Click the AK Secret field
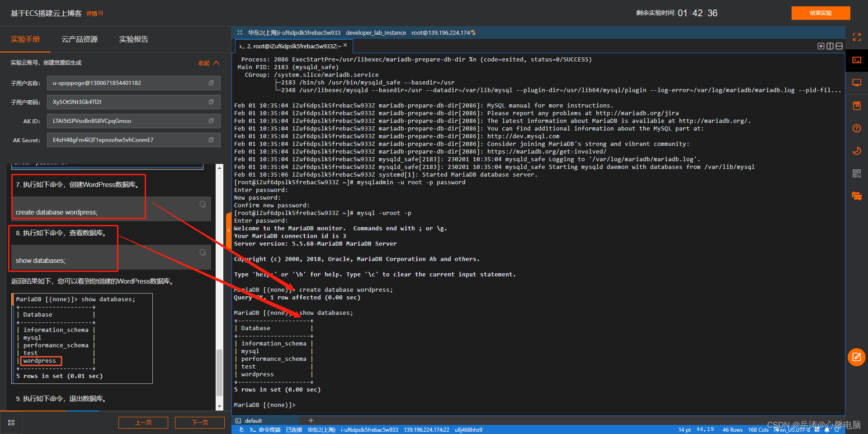This screenshot has width=868, height=434. (133, 140)
